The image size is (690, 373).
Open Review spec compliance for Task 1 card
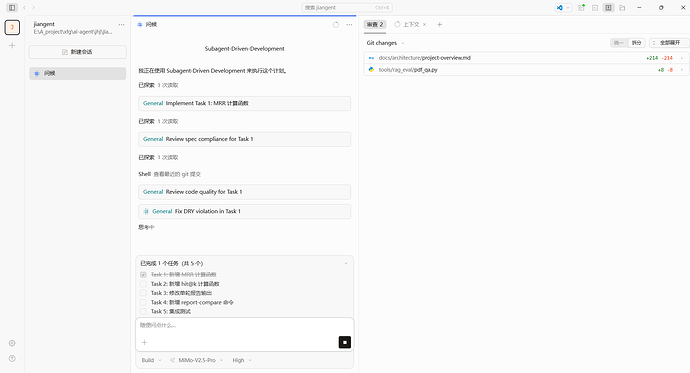245,139
